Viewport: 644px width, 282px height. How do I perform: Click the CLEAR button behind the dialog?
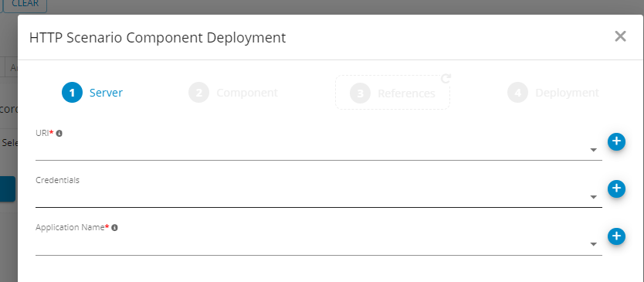tap(25, 5)
